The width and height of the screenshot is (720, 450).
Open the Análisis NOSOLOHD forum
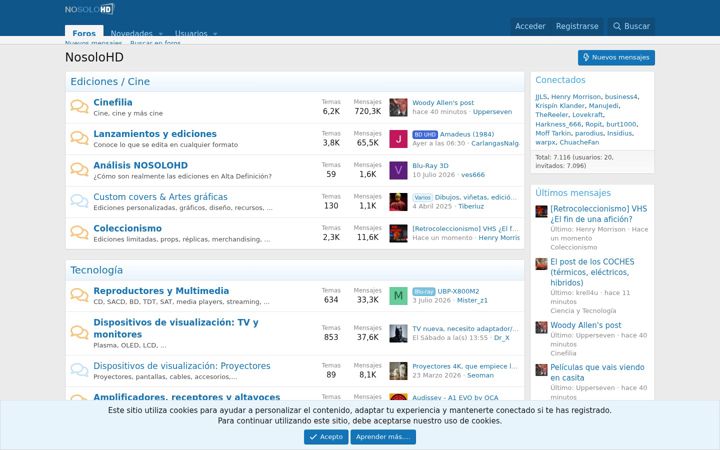141,165
